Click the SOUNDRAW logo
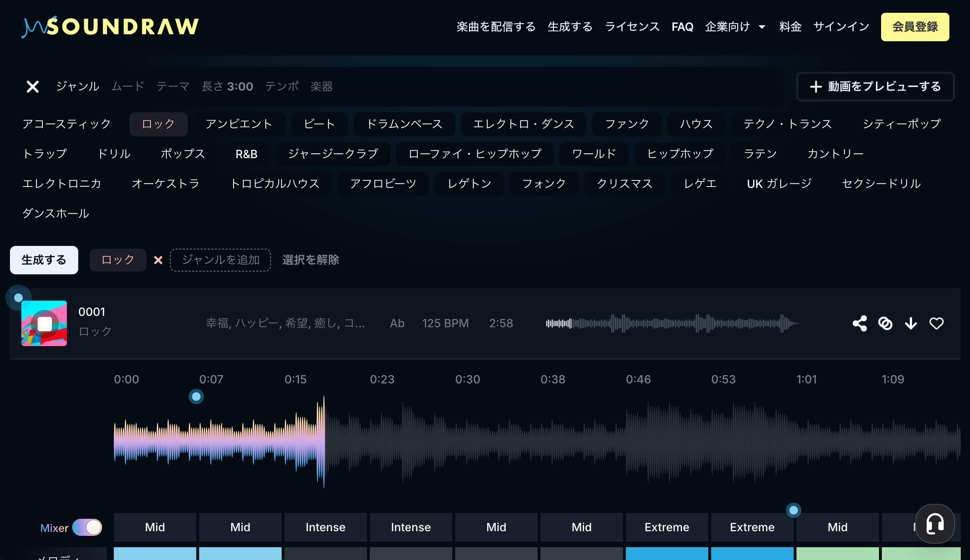Image resolution: width=970 pixels, height=560 pixels. (x=109, y=26)
